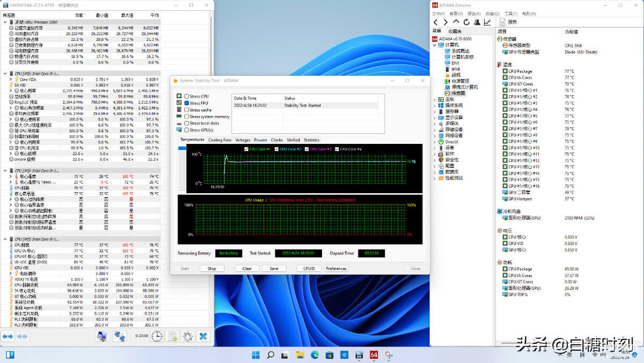Switch to Voltages tab
The width and height of the screenshot is (644, 363).
pos(243,140)
